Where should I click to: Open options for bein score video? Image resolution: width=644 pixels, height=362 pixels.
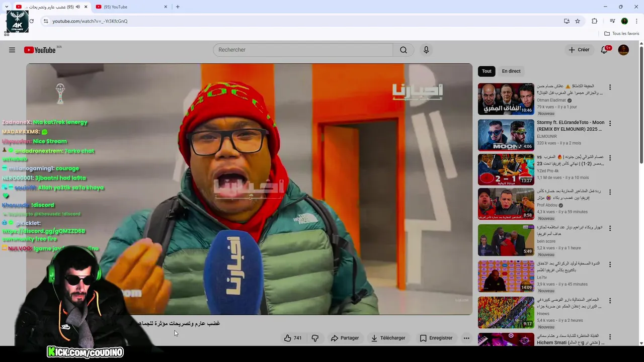[610, 228]
